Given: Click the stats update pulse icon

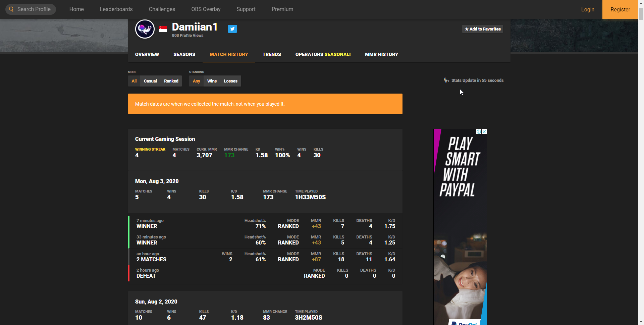Looking at the screenshot, I should [446, 80].
